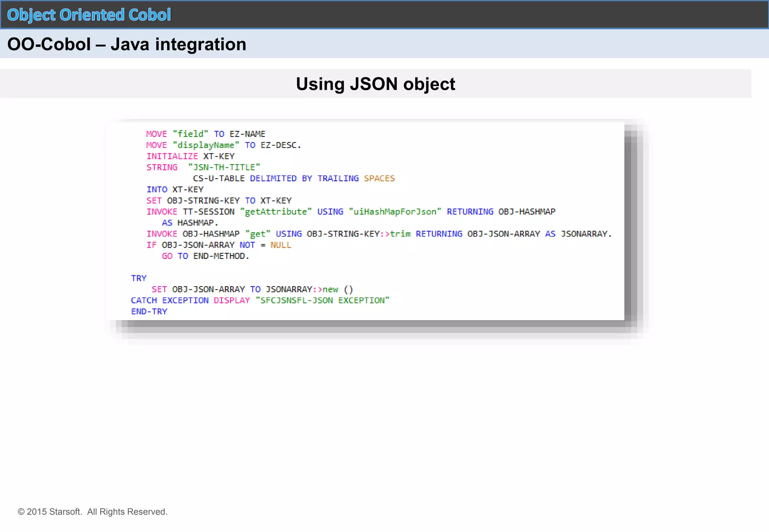The height and width of the screenshot is (532, 769).
Task: Click the 'SET OBJ-JSON-ARRAY TO JSONARRAY:>new ()' line
Action: [x=252, y=289]
